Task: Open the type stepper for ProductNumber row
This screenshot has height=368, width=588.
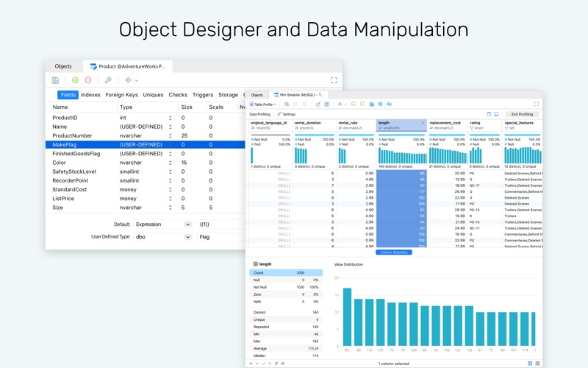Action: point(171,135)
